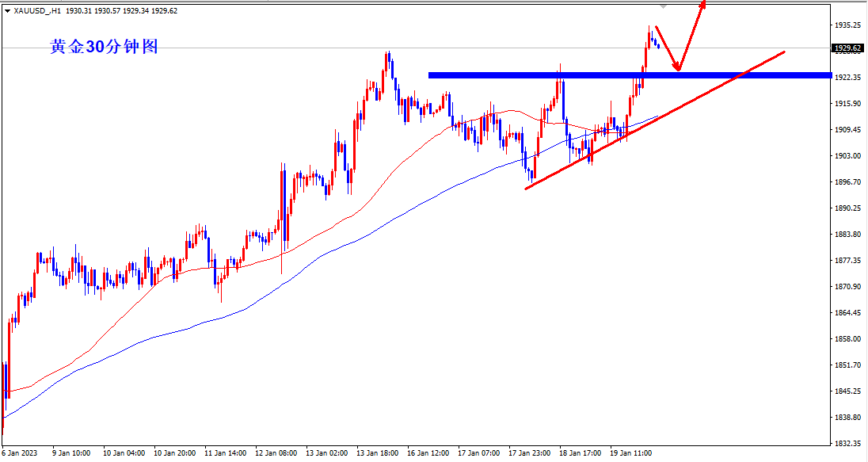The height and width of the screenshot is (462, 868).
Task: Click the 1858.00 price scale label
Action: (847, 338)
